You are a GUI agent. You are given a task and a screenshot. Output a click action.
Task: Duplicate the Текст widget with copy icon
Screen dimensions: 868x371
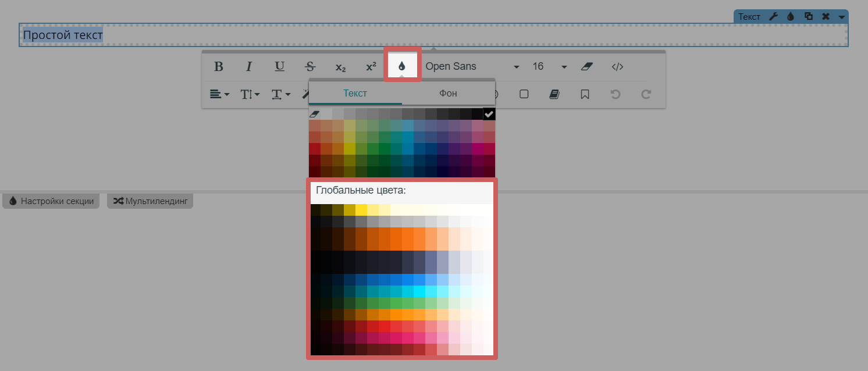click(808, 17)
